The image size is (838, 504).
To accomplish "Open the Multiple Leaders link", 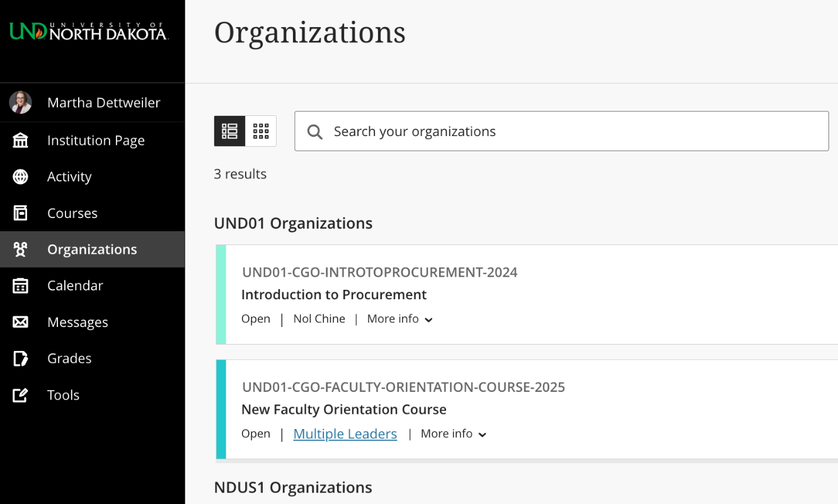I will tap(345, 433).
